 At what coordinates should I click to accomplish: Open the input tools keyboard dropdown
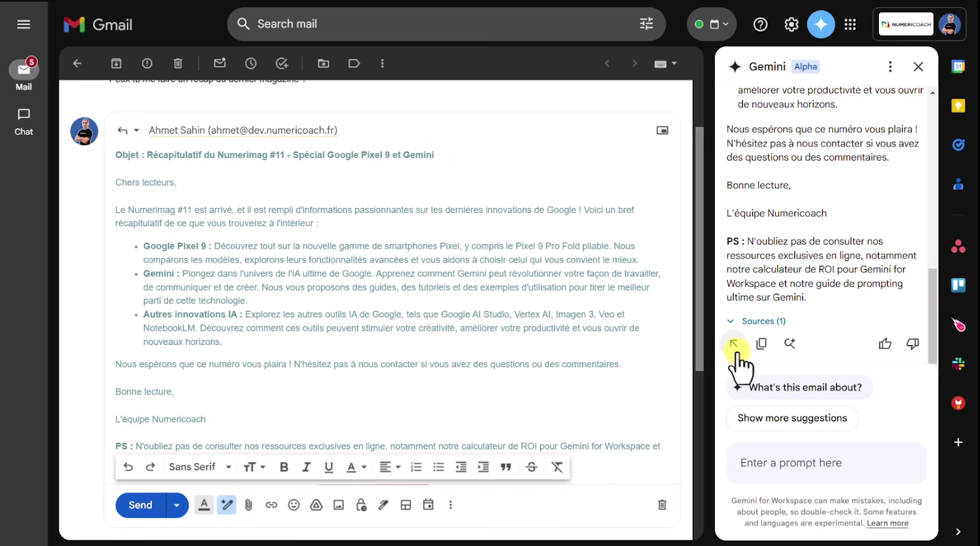[x=665, y=63]
